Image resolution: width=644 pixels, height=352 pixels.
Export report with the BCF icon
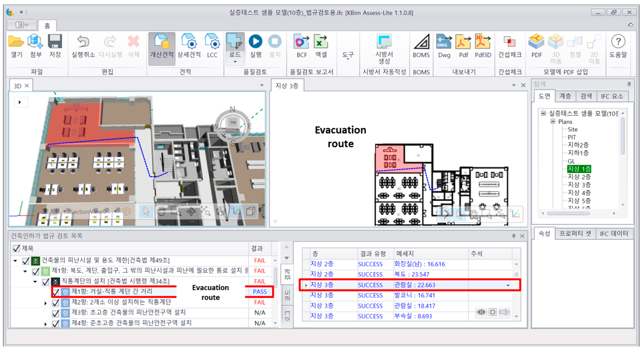point(301,41)
